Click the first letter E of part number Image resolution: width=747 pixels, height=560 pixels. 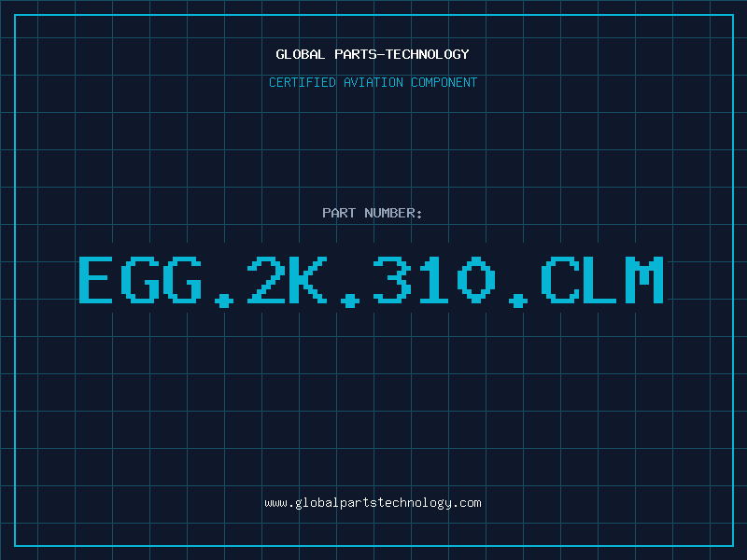click(x=96, y=279)
